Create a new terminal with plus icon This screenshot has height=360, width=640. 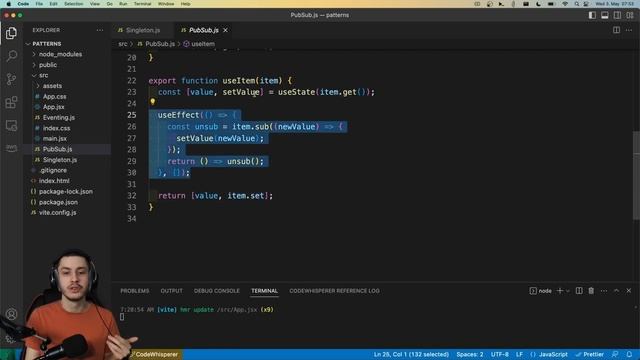pos(560,291)
